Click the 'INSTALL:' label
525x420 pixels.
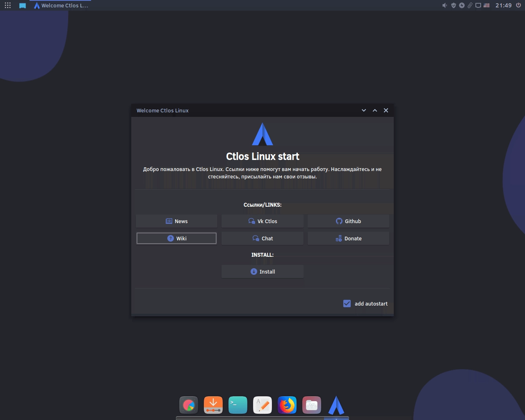[x=262, y=255]
